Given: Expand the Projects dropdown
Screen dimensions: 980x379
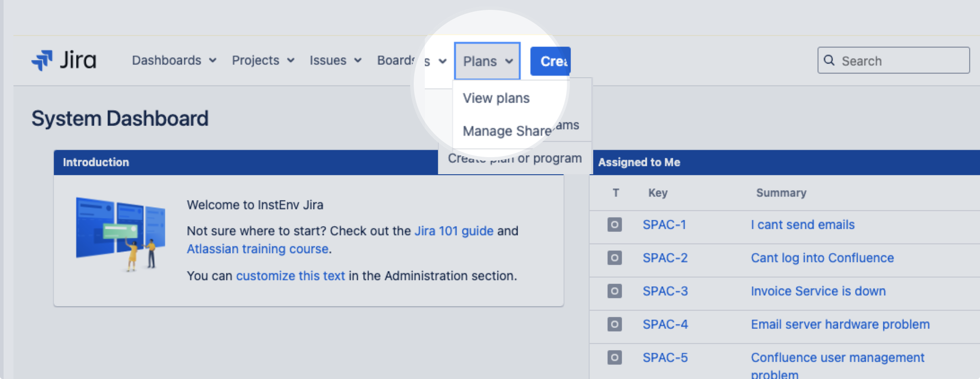Looking at the screenshot, I should (x=263, y=60).
